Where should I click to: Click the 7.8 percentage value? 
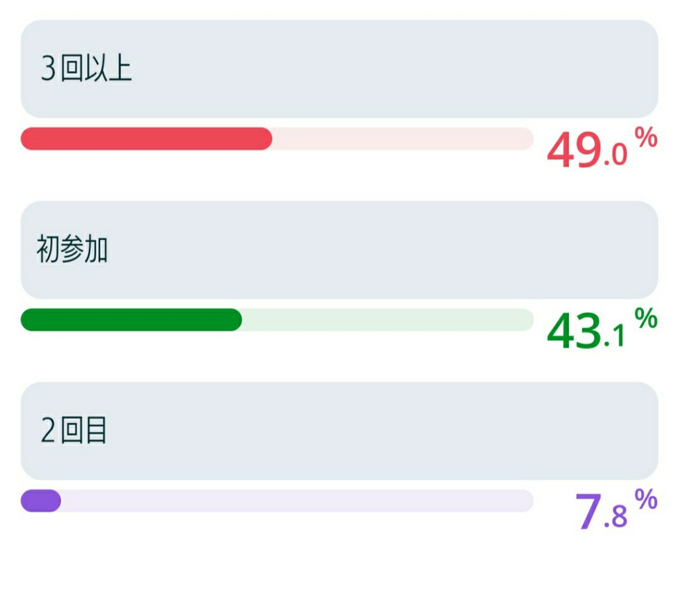(601, 512)
